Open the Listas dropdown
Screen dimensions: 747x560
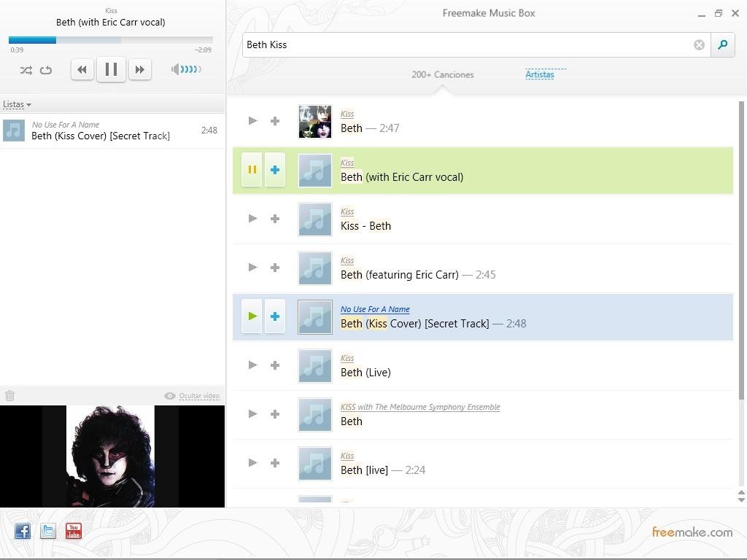[x=17, y=104]
